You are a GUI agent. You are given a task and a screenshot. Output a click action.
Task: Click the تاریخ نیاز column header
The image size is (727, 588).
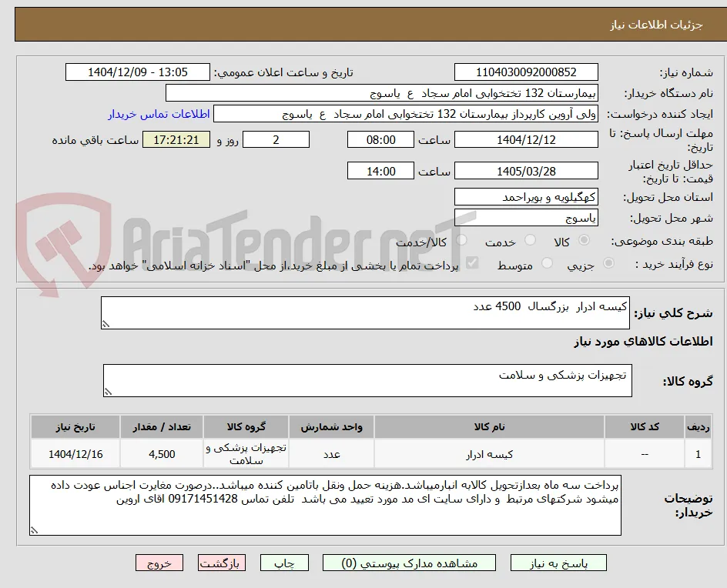pyautogui.click(x=75, y=426)
